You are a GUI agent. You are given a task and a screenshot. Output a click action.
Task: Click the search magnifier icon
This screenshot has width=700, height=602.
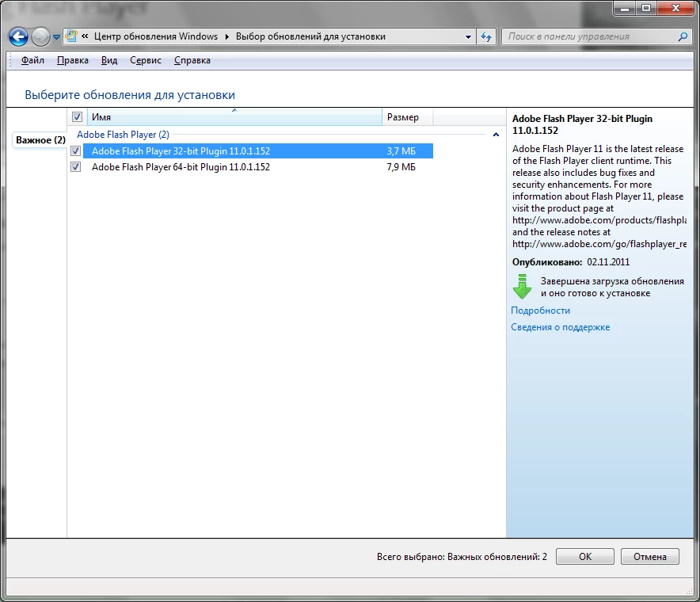(683, 36)
